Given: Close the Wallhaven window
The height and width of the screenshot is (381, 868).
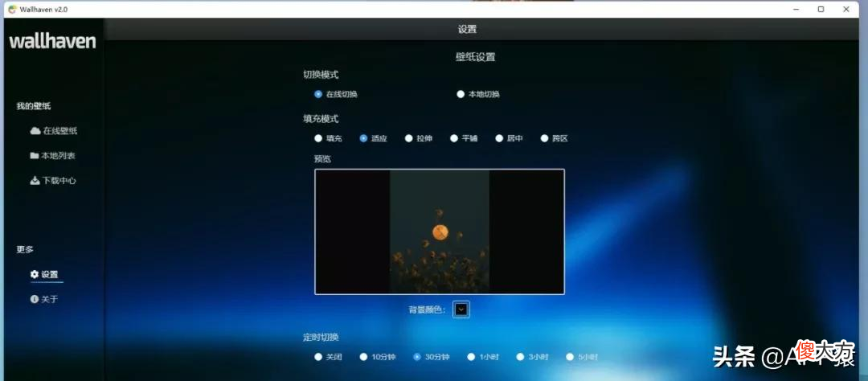Looking at the screenshot, I should (846, 9).
